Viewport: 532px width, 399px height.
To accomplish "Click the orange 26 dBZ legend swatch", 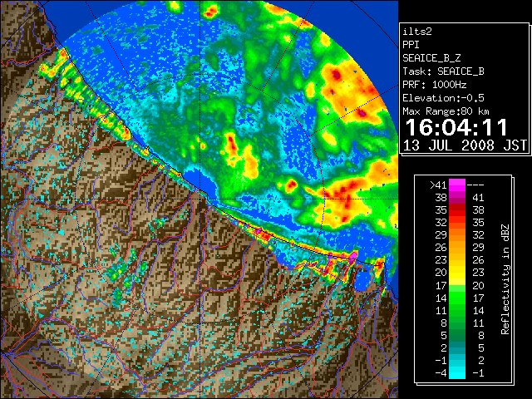I will (457, 248).
